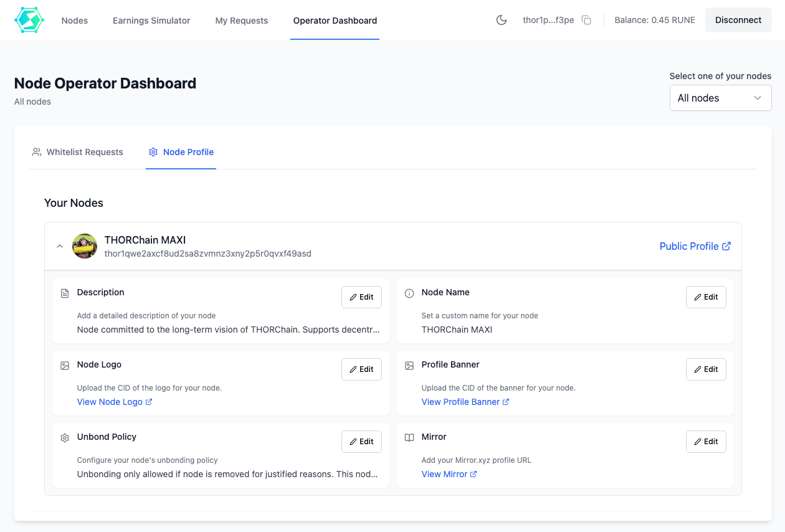785x532 pixels.
Task: Click the gear icon on Node Profile tab
Action: click(x=153, y=152)
